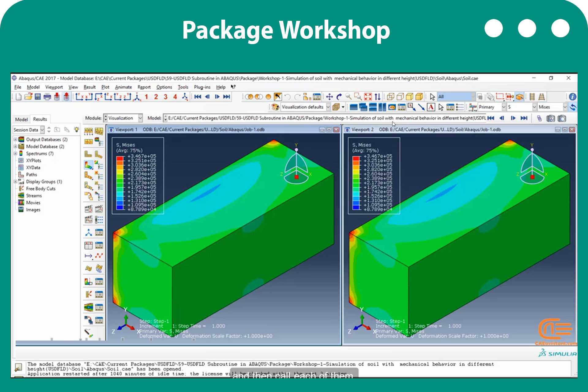Click the Tile viewports vertically icon

point(382,107)
